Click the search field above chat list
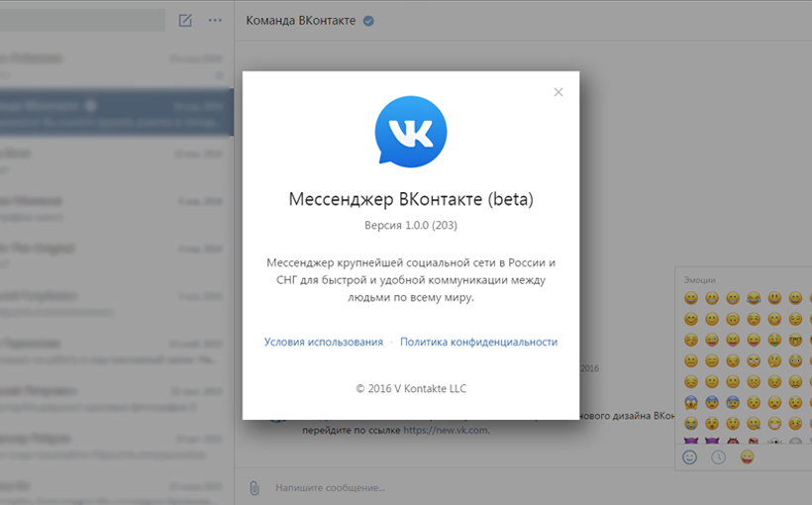 click(x=82, y=20)
